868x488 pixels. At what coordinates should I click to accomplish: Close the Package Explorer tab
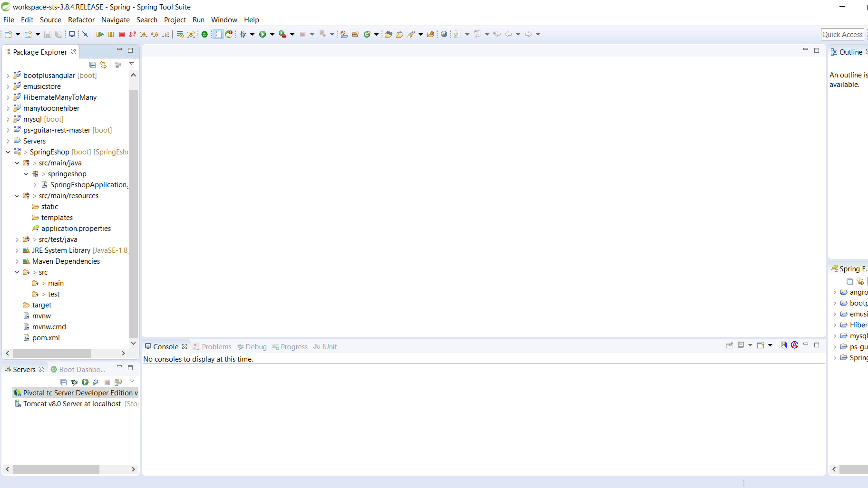click(x=73, y=52)
